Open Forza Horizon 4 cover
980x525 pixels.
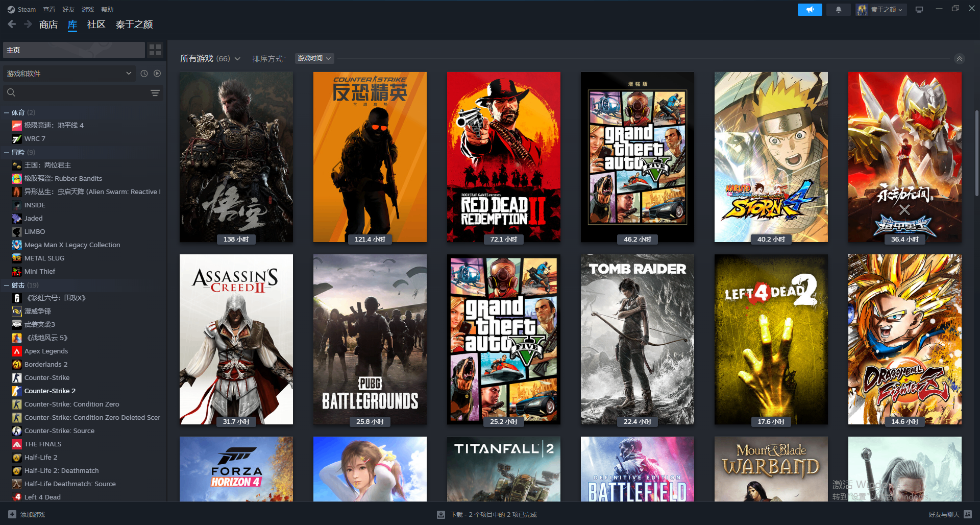pyautogui.click(x=236, y=469)
